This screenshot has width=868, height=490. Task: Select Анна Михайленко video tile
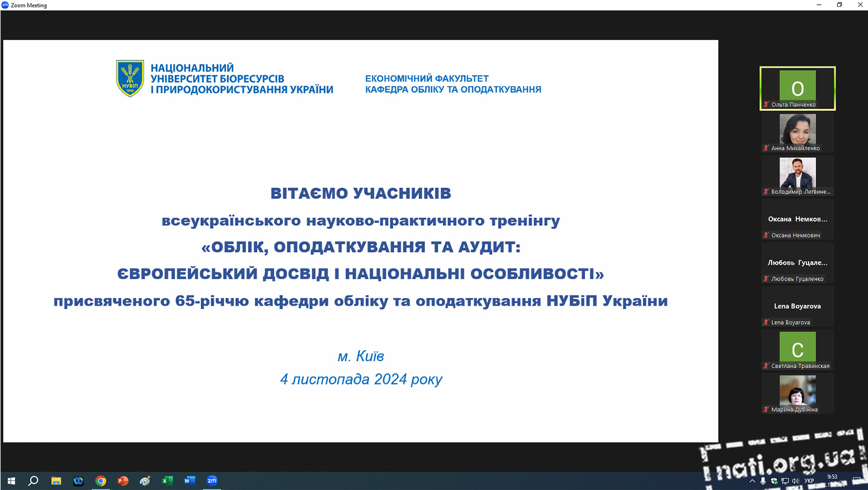coord(798,132)
